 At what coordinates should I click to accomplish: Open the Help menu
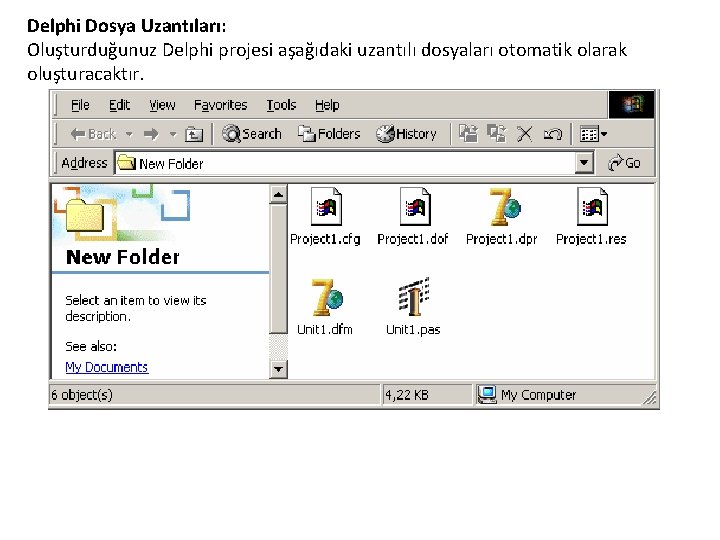click(x=327, y=105)
